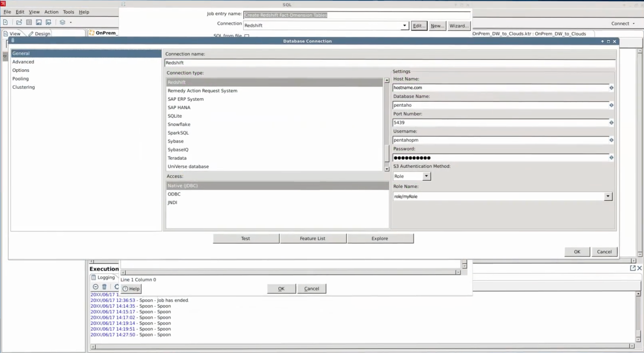
Task: Click the Feature List button
Action: click(312, 239)
